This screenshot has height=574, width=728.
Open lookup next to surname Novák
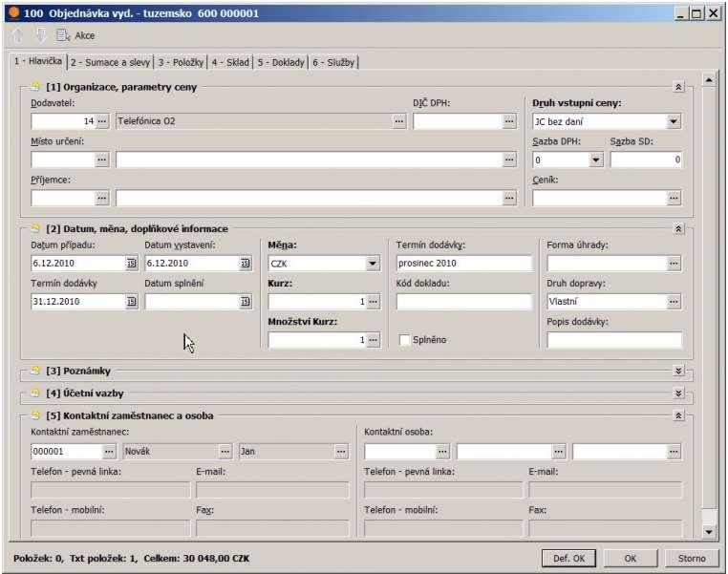[x=225, y=452]
